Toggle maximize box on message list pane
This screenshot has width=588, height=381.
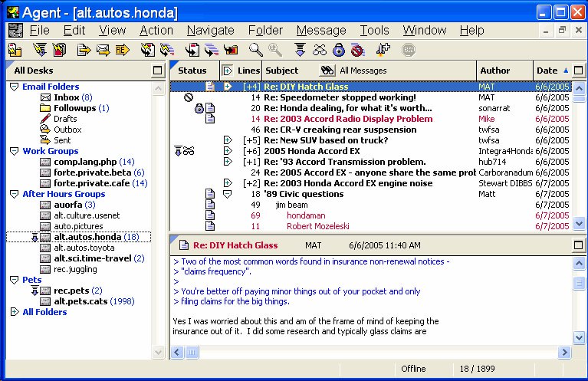[580, 71]
